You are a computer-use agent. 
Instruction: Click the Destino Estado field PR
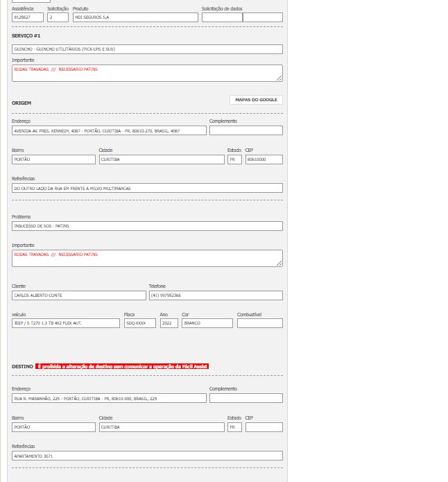click(x=234, y=427)
